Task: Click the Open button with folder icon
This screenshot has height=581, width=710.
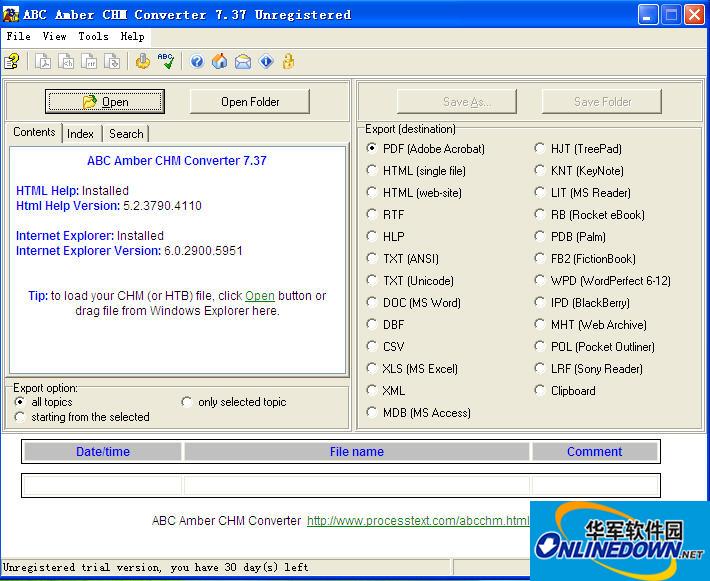Action: point(105,102)
